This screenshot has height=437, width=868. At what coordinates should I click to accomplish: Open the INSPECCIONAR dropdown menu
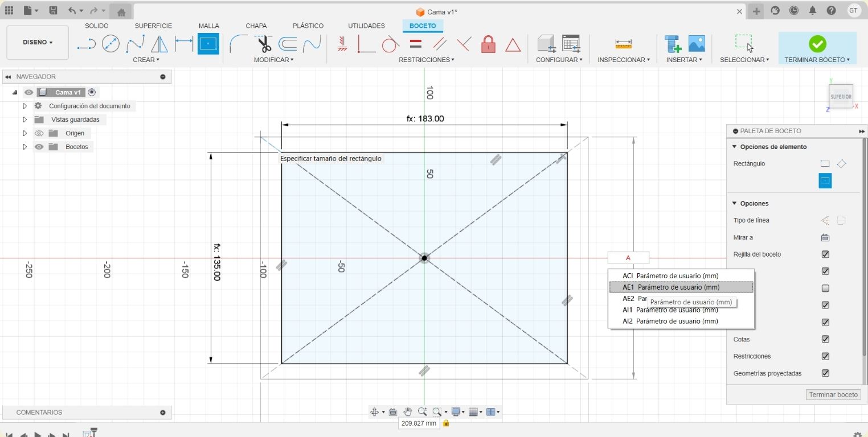624,60
